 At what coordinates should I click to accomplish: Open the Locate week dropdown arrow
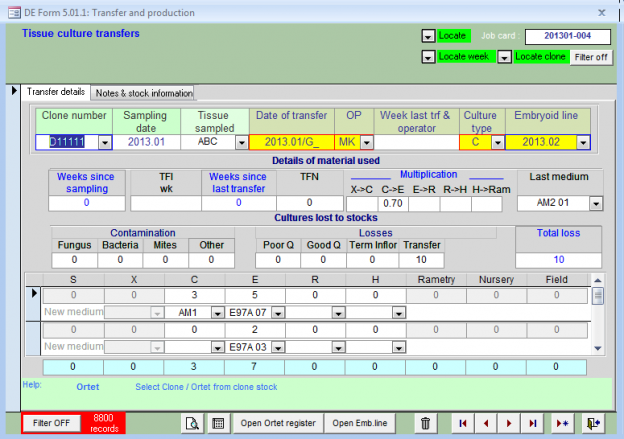pyautogui.click(x=428, y=57)
